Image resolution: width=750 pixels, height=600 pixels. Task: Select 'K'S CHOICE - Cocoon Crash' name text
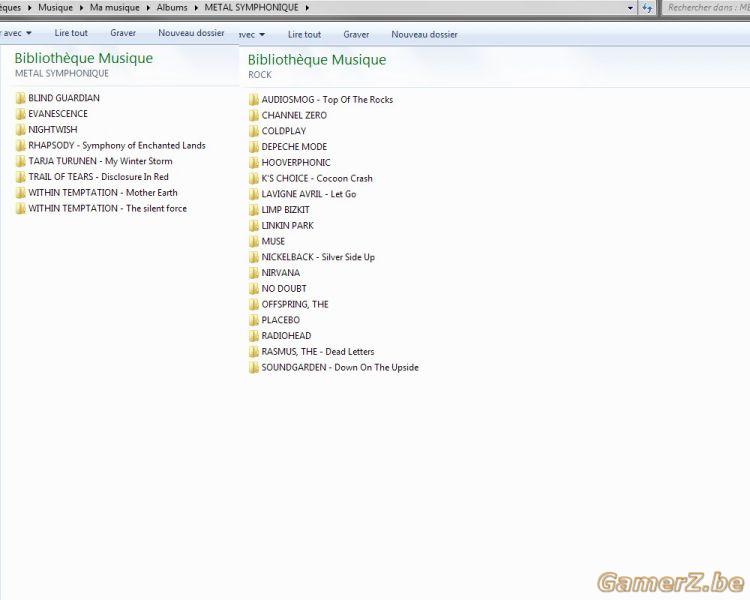(x=317, y=178)
